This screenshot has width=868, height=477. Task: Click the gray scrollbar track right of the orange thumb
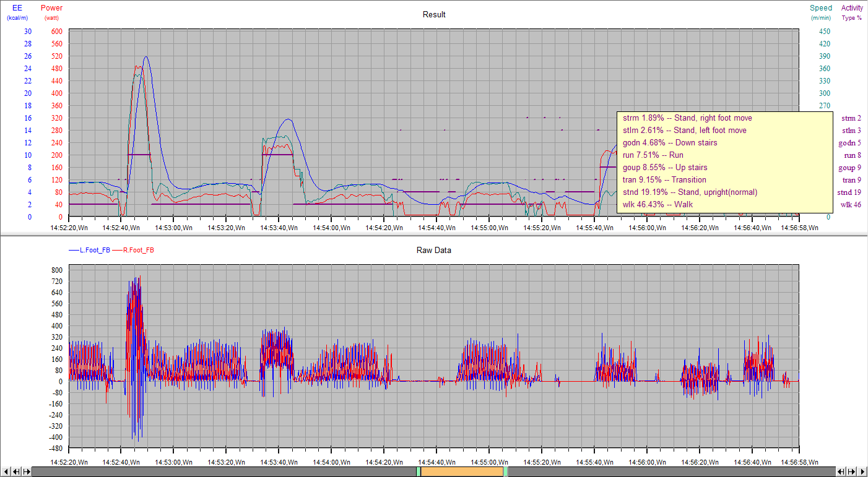coord(671,471)
